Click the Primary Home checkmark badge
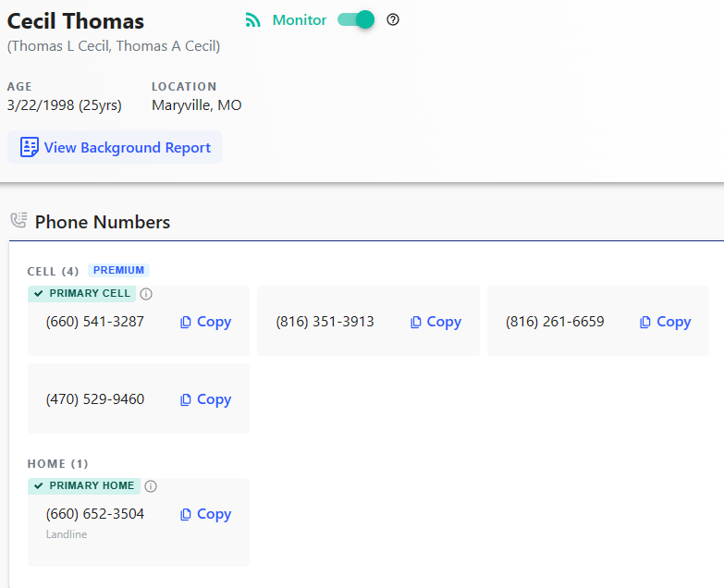 (84, 486)
